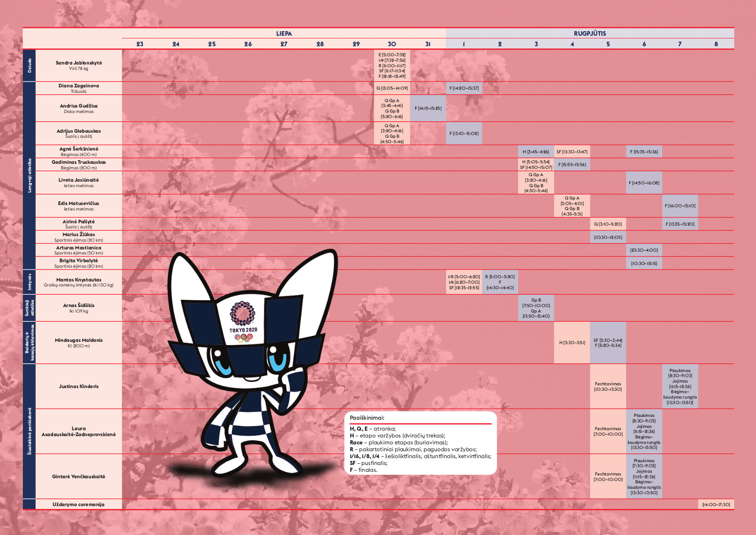Select Justinas Kinderis Fechtavimas [10:30–13:30] cell
The width and height of the screenshot is (756, 535).
608,386
